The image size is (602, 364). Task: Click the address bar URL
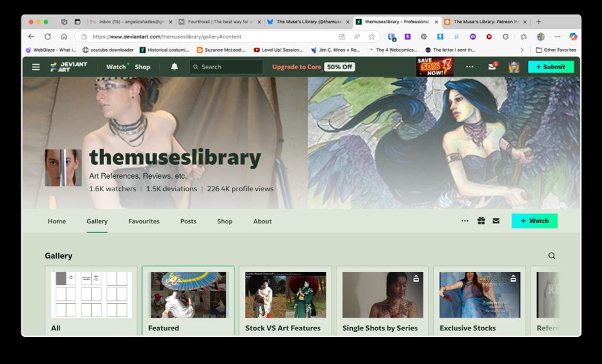167,37
